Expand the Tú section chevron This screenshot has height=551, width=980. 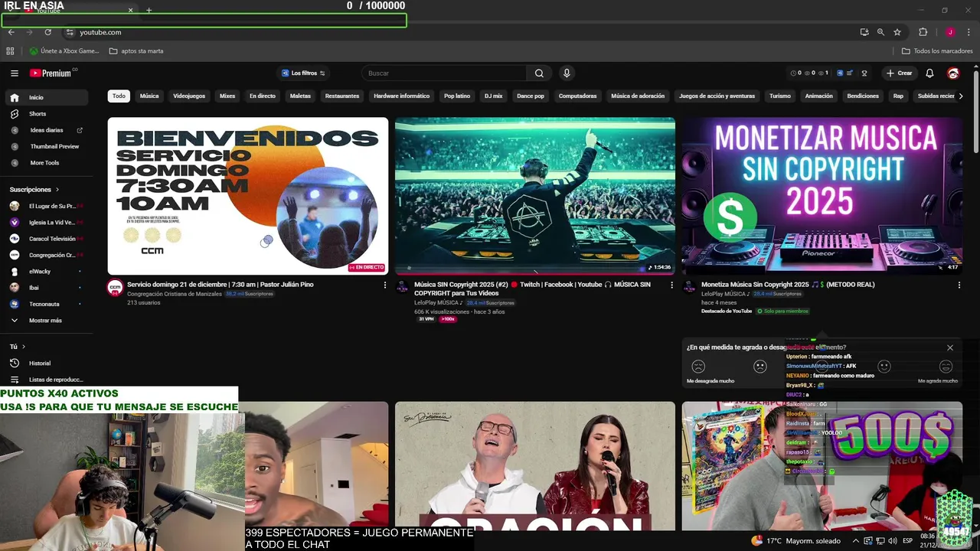pos(24,347)
